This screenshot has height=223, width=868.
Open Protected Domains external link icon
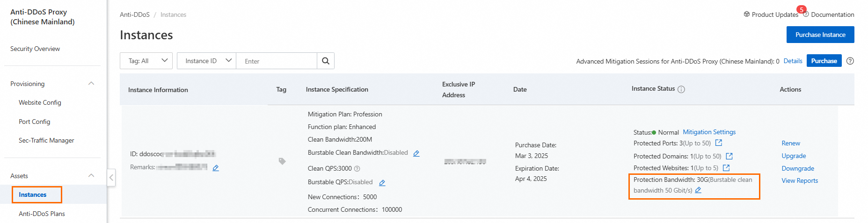point(729,156)
